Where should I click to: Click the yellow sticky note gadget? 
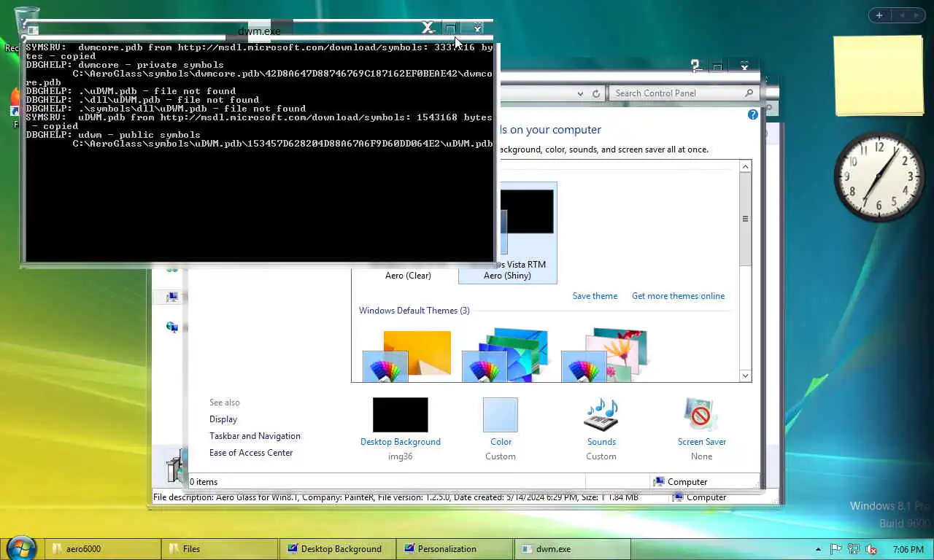[879, 77]
